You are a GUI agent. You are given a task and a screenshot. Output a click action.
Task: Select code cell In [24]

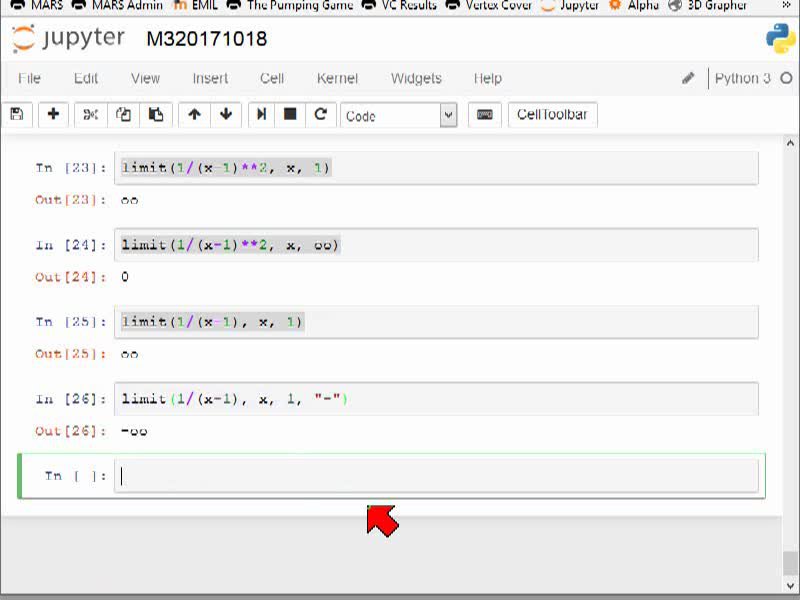pyautogui.click(x=436, y=245)
